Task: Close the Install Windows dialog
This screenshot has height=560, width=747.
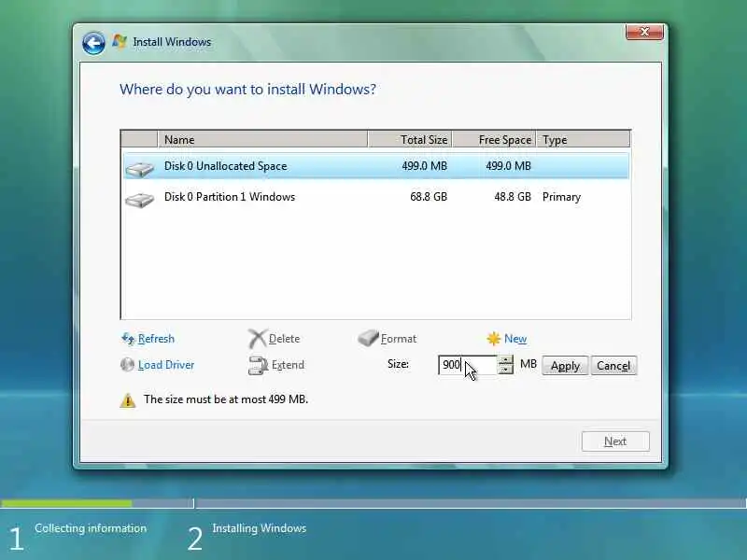Action: 644,32
